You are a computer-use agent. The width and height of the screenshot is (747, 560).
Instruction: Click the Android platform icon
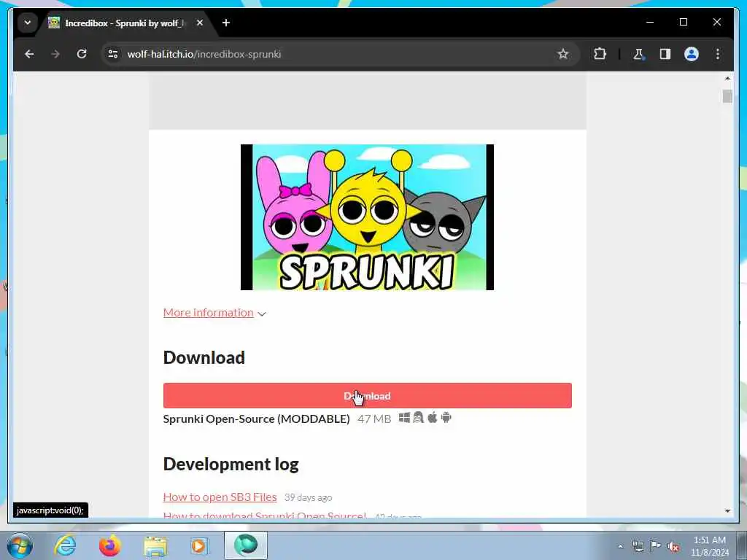pyautogui.click(x=446, y=418)
